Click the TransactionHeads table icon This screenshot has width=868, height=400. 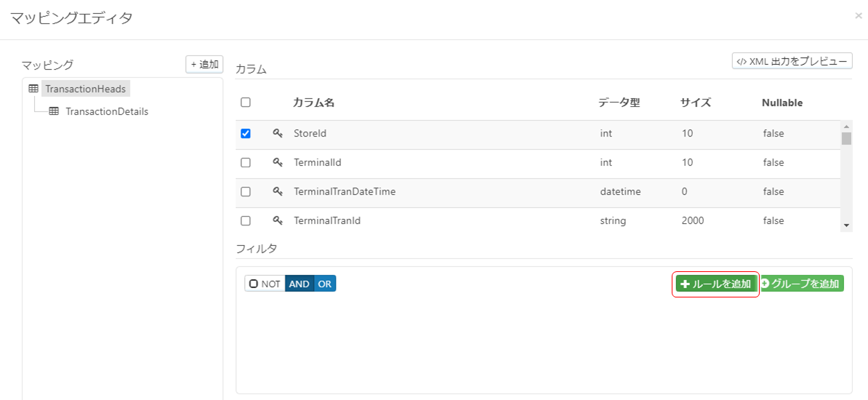(x=33, y=89)
